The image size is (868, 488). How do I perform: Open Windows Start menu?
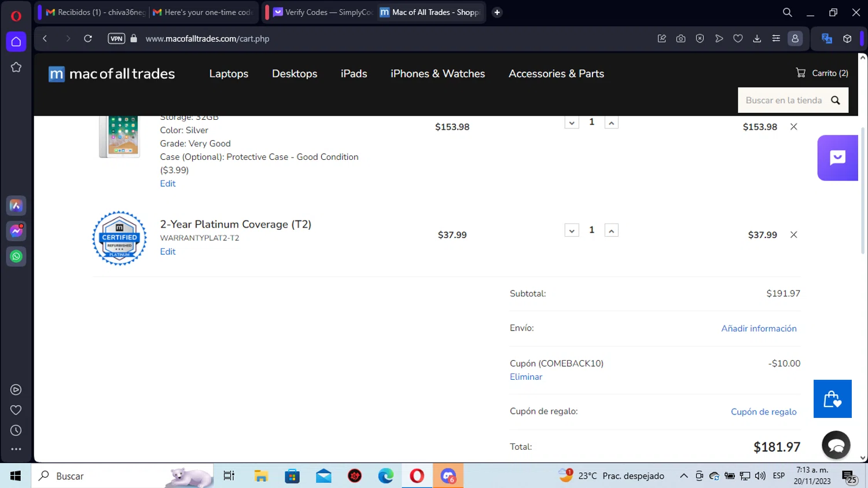16,476
